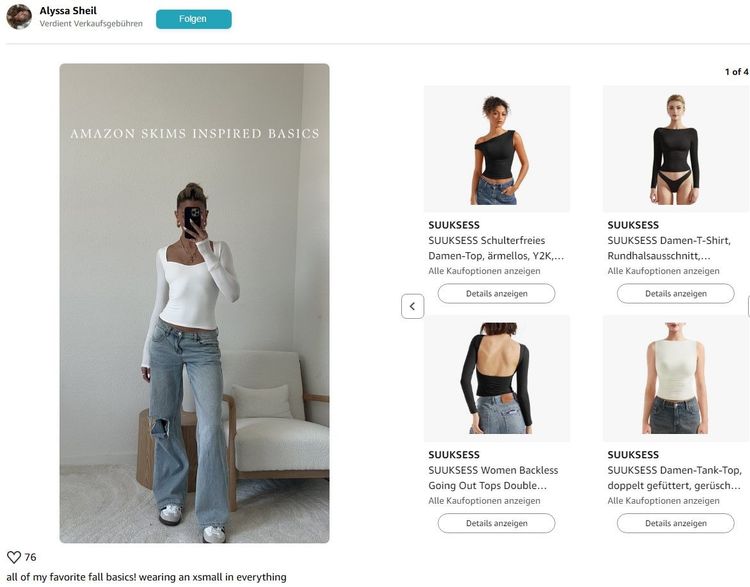Open SUUKSESS Schulterfreies Damen-Top title link
Image resolution: width=750 pixels, height=587 pixels.
[x=496, y=248]
